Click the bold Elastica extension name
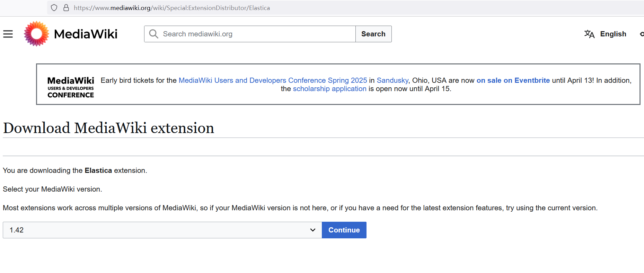Viewport: 644px width, 273px height. tap(98, 170)
